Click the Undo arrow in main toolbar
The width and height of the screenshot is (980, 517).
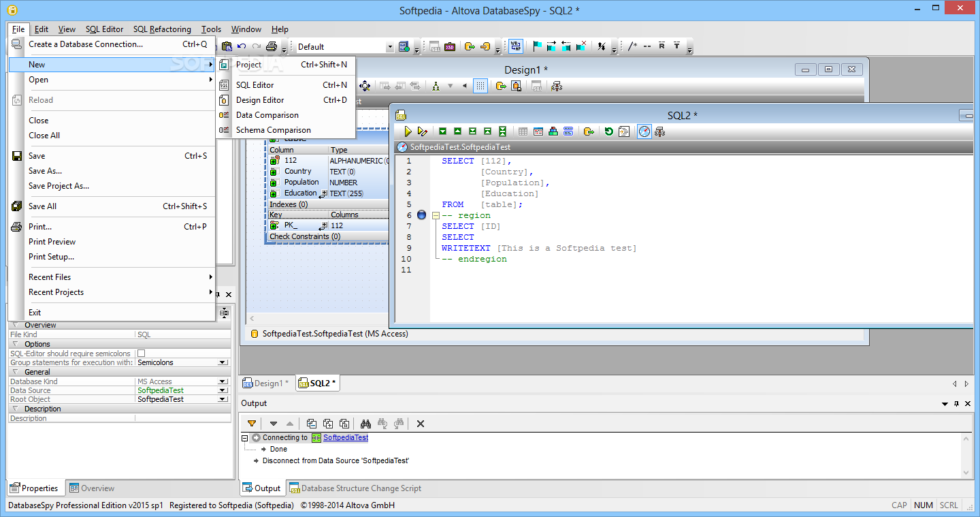[x=242, y=46]
